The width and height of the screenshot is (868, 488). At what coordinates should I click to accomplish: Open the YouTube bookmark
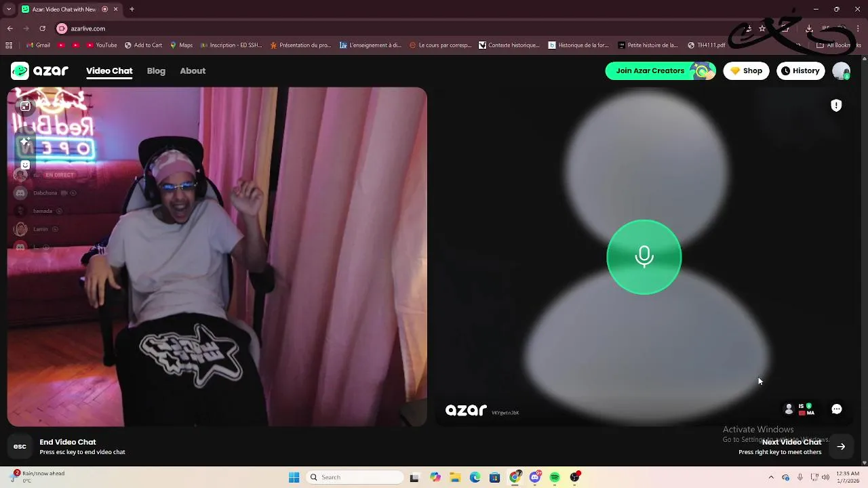pyautogui.click(x=100, y=45)
